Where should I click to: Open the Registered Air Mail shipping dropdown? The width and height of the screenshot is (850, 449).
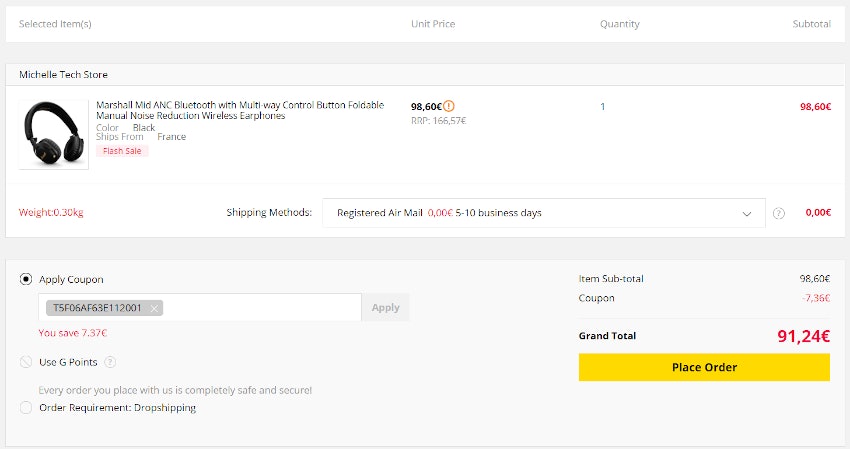coord(540,213)
